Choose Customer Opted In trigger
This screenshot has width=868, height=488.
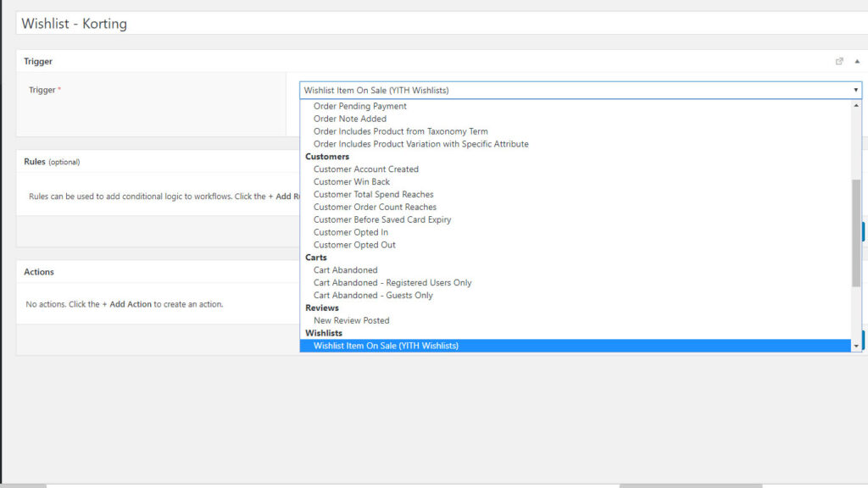pyautogui.click(x=350, y=233)
